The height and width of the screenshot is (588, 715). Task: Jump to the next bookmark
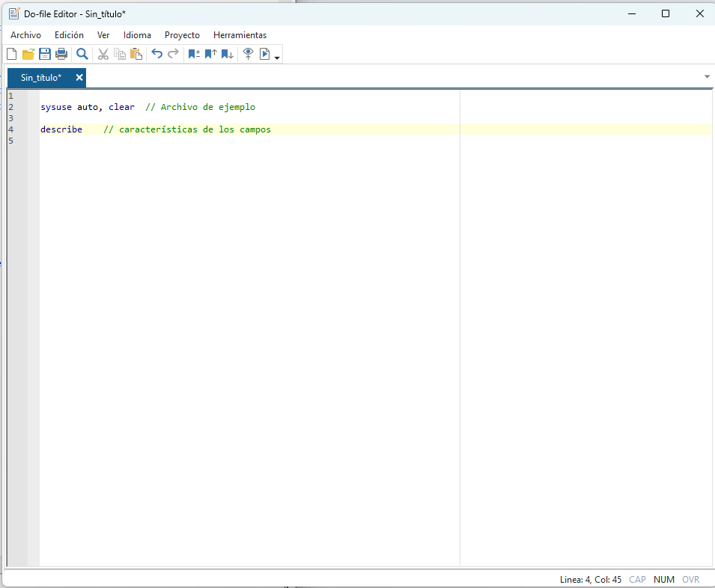click(x=228, y=54)
